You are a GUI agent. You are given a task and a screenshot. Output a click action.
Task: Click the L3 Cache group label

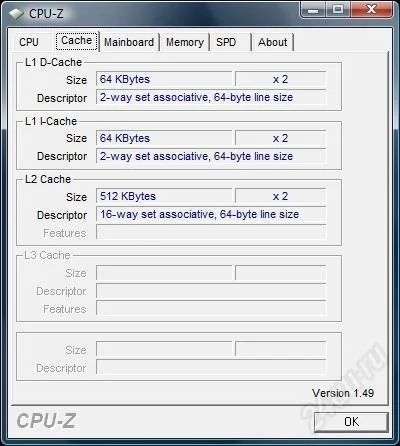click(x=47, y=255)
